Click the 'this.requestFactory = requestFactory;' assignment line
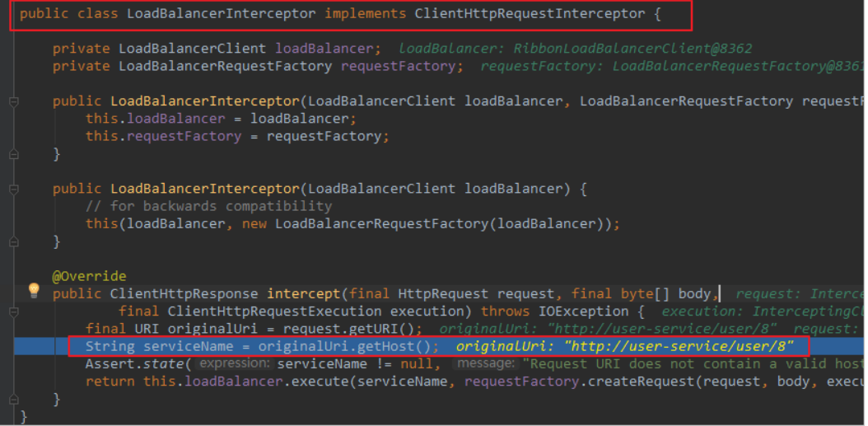Image resolution: width=868 pixels, height=426 pixels. tap(237, 136)
